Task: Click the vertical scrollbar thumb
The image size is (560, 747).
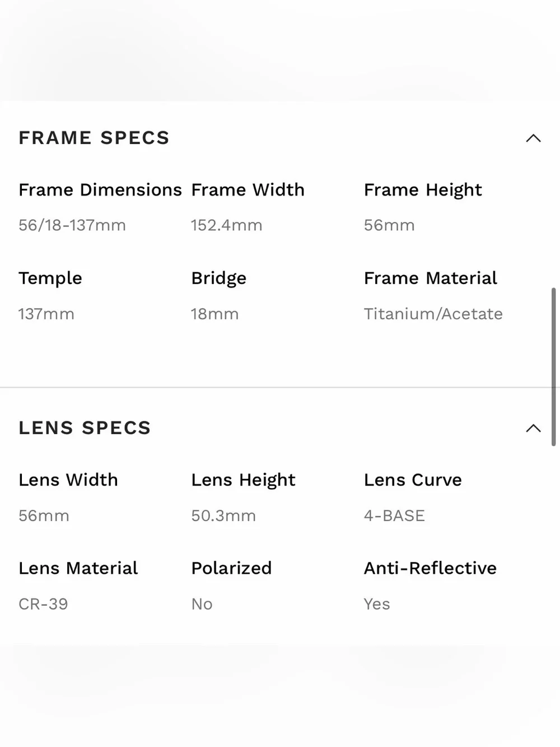Action: click(554, 367)
